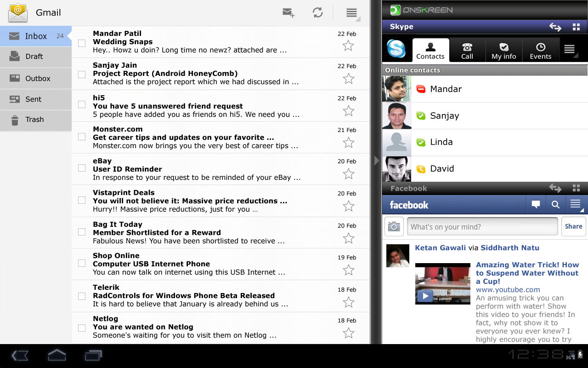The width and height of the screenshot is (588, 368).
Task: Open the Facebook menu list icon
Action: pos(576,205)
